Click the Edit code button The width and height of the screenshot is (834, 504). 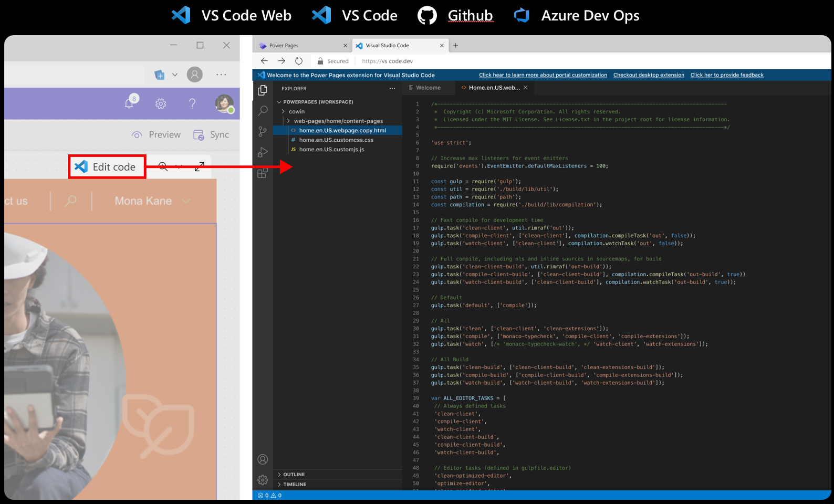107,167
